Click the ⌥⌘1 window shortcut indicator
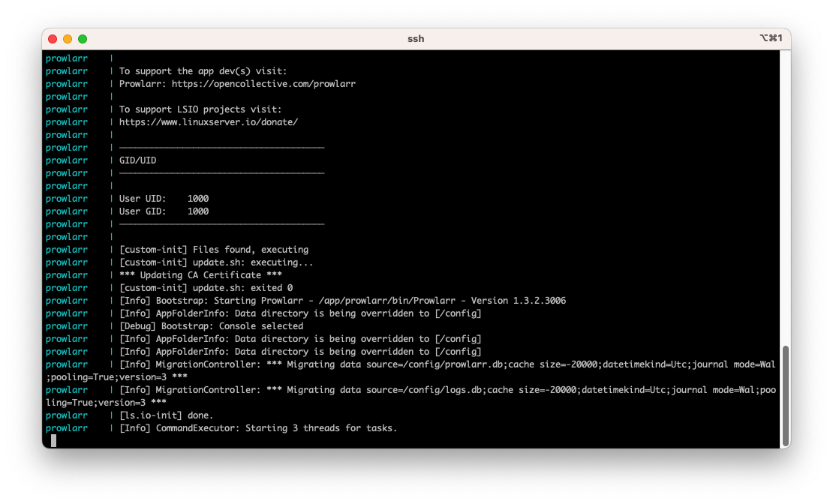The height and width of the screenshot is (504, 833). (x=771, y=38)
